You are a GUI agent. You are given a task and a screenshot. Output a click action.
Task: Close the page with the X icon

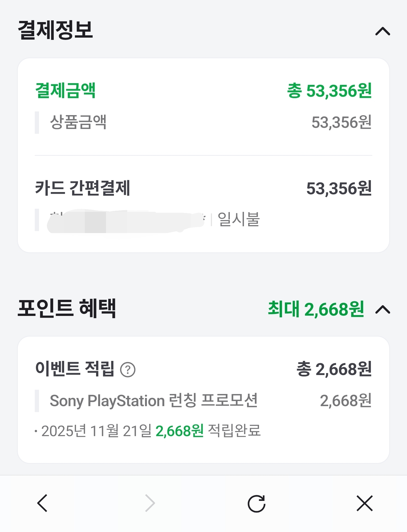(365, 503)
